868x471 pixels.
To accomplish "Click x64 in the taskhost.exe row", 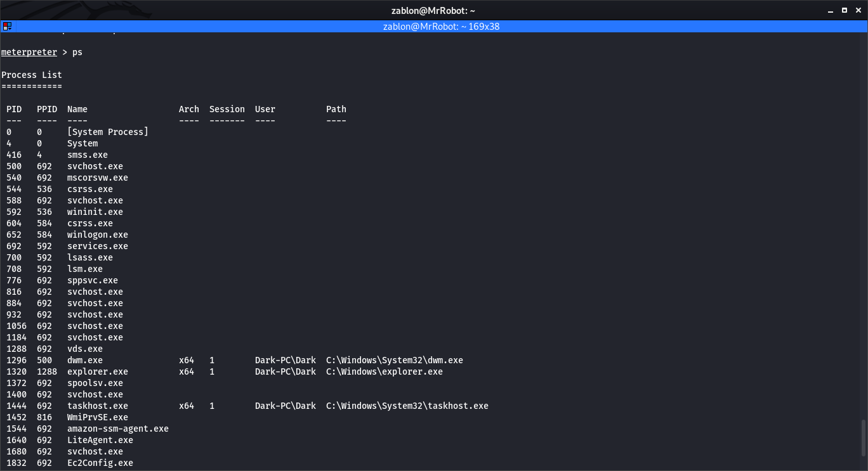I will (x=187, y=406).
